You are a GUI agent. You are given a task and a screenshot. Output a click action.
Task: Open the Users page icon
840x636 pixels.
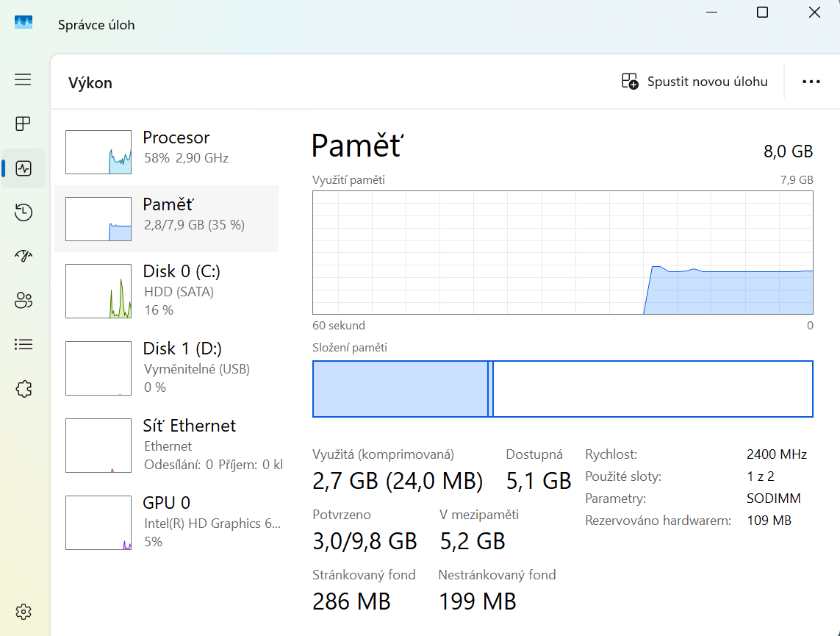pyautogui.click(x=24, y=300)
